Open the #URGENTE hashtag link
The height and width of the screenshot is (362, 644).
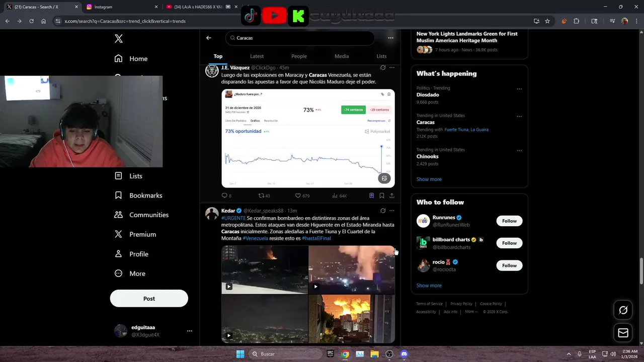coord(233,218)
